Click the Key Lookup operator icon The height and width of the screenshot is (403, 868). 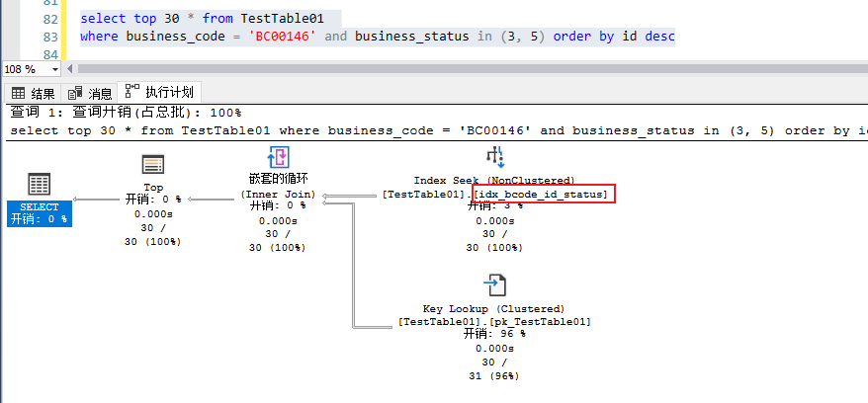(494, 286)
